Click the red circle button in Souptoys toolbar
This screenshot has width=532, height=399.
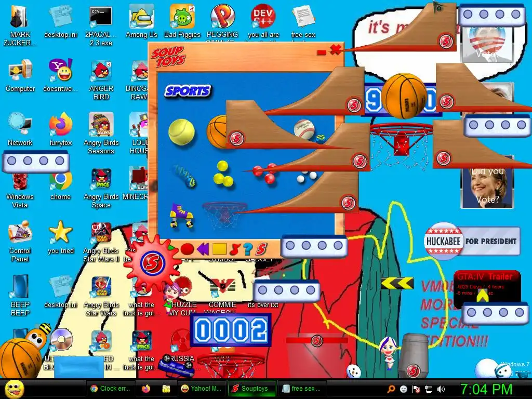(187, 249)
